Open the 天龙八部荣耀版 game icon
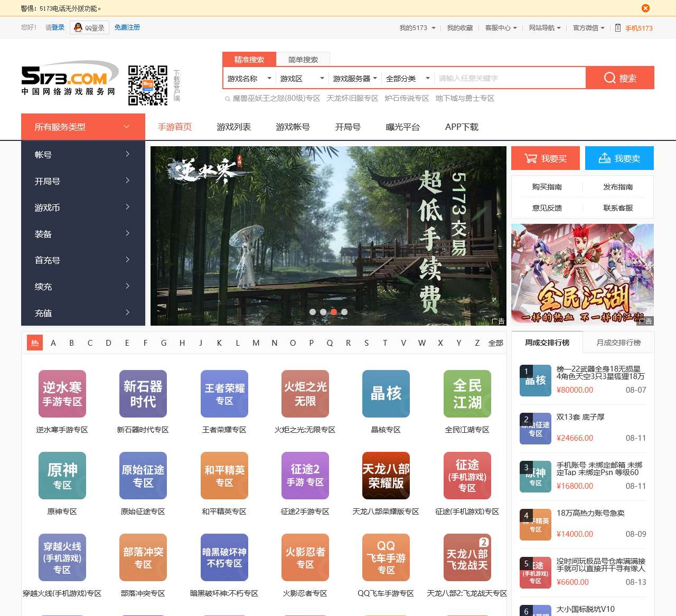The image size is (676, 616). (386, 476)
